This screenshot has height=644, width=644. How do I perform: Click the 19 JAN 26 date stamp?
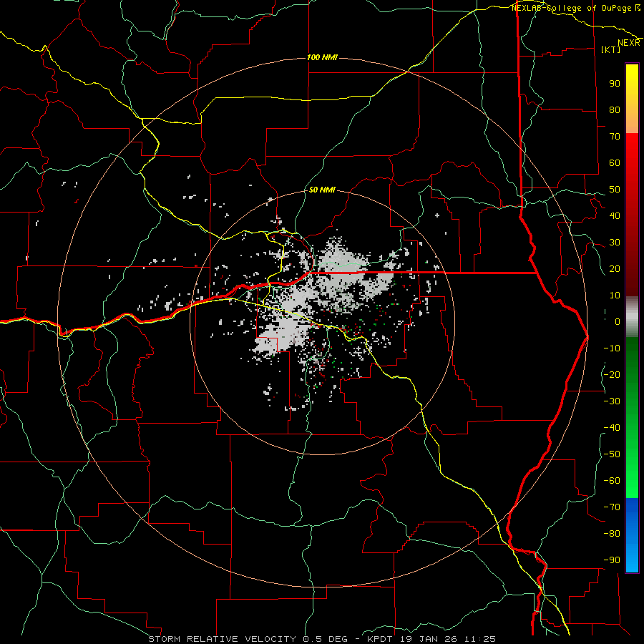429,639
